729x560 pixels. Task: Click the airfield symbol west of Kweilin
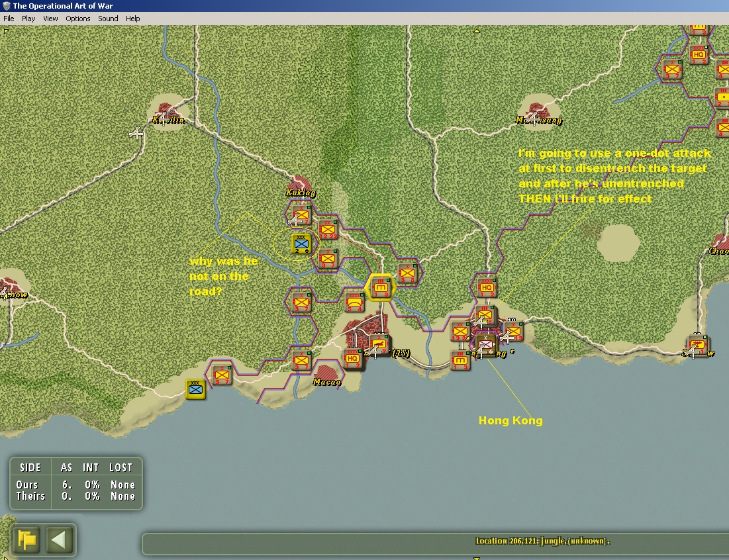[x=136, y=133]
